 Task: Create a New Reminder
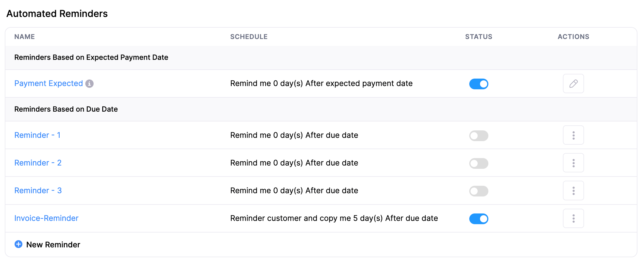click(53, 244)
